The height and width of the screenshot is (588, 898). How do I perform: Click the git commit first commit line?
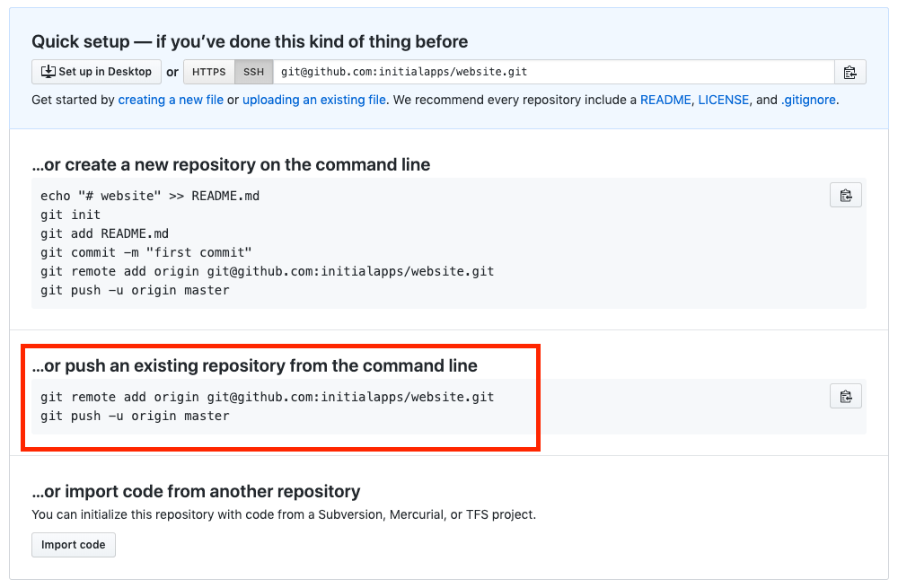tap(146, 252)
